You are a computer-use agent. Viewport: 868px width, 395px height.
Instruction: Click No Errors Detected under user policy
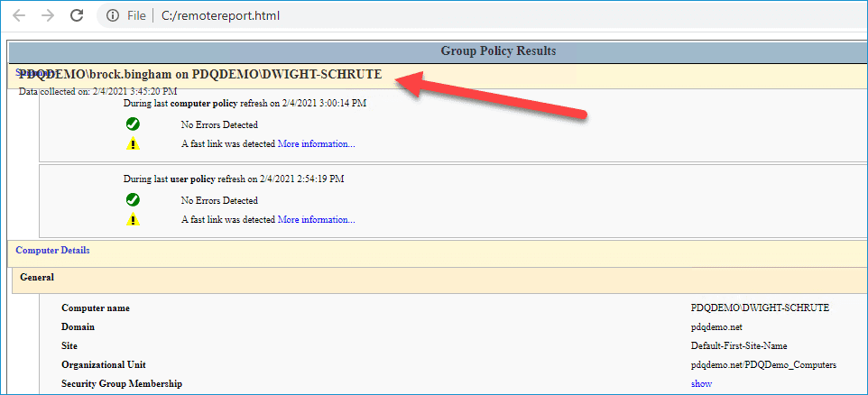coord(219,200)
